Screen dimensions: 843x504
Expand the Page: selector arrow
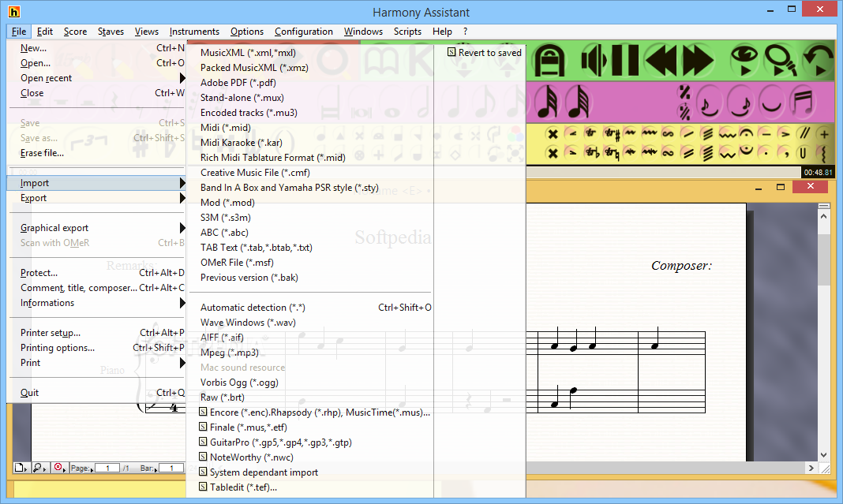click(x=92, y=470)
